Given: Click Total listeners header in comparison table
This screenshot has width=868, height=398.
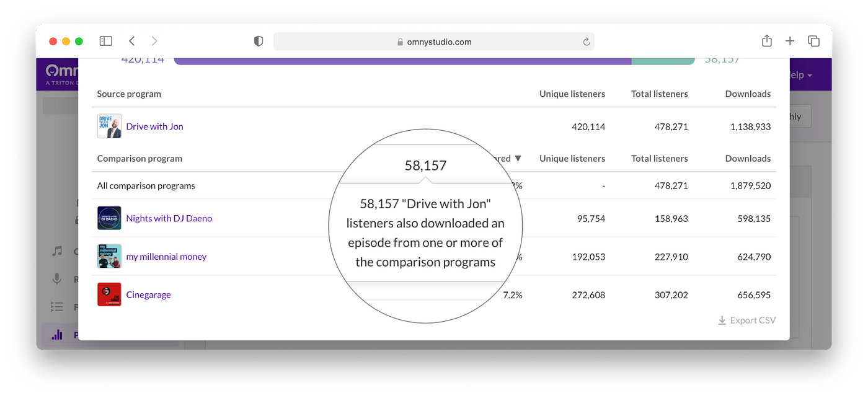Looking at the screenshot, I should [660, 159].
